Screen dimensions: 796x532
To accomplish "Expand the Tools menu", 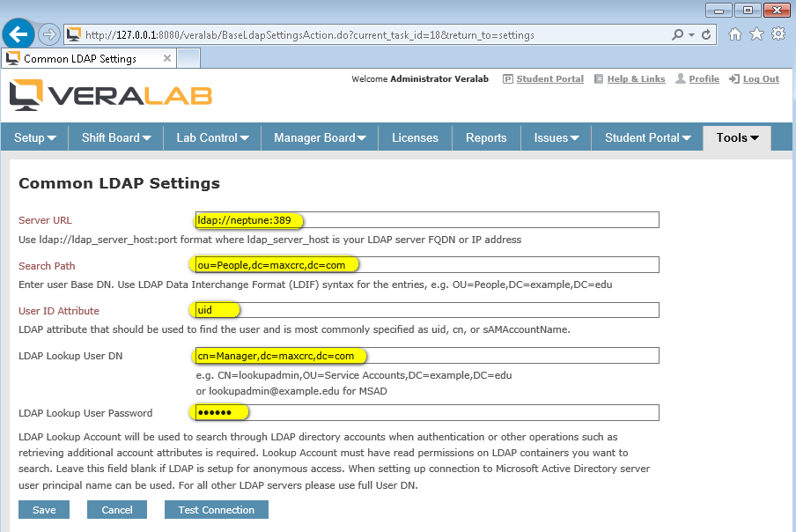I will coord(737,137).
